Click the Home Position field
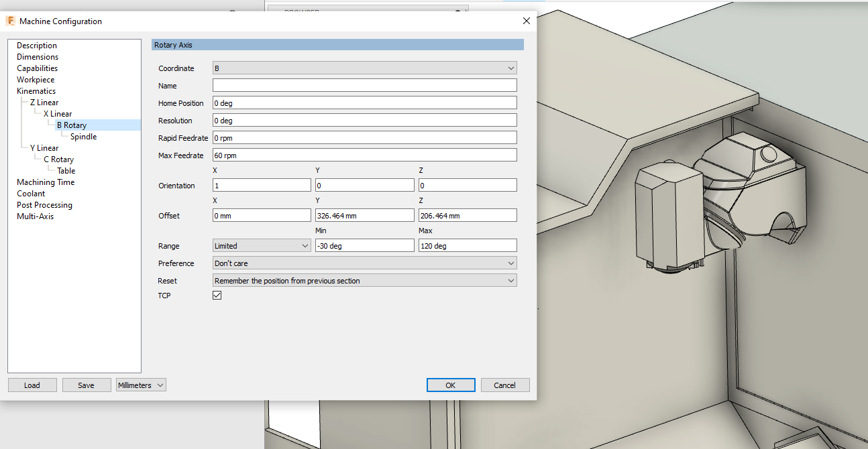 [365, 103]
